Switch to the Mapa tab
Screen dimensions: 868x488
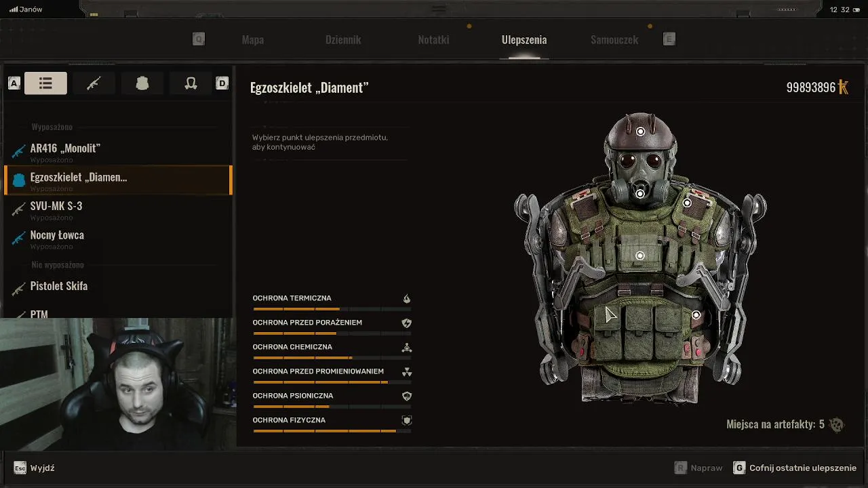(252, 40)
